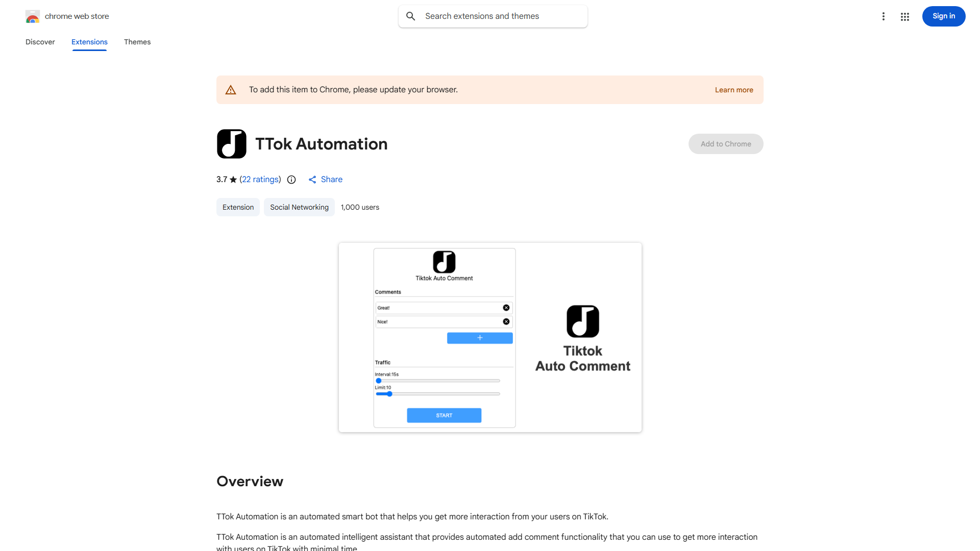This screenshot has width=980, height=551.
Task: Open the Learn more link
Action: click(x=733, y=89)
